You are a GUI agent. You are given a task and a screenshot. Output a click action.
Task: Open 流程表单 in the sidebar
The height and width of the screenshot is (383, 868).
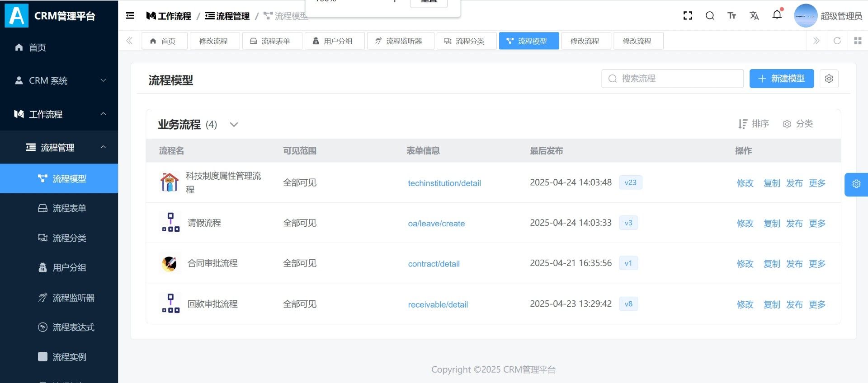point(69,208)
